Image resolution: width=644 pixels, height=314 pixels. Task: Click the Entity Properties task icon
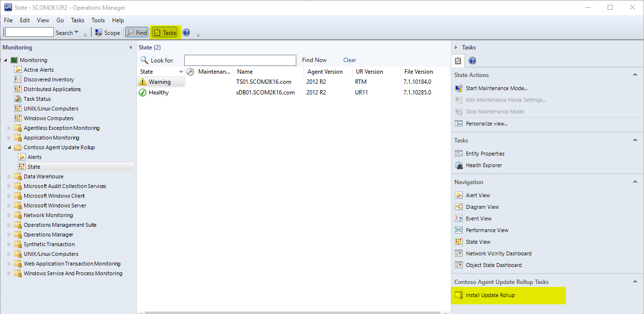(x=459, y=154)
